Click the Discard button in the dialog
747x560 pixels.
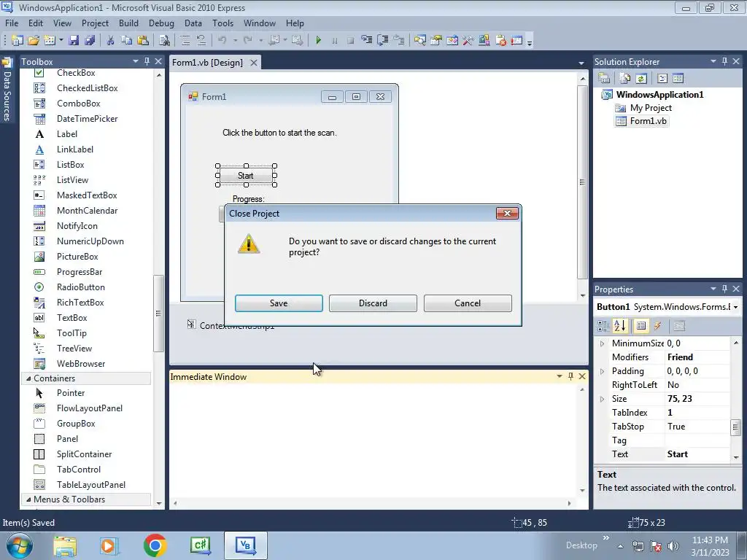tap(373, 303)
